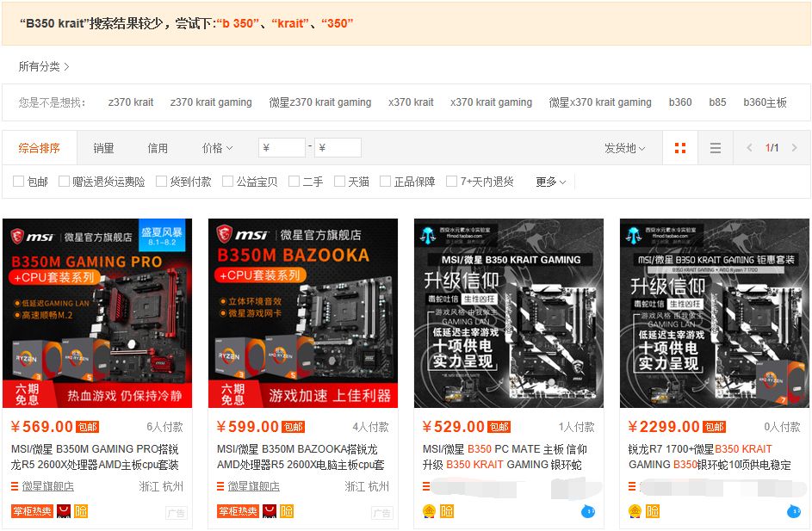Check 二手 second-hand filter
Viewport: 812px width, 531px height.
[x=294, y=182]
